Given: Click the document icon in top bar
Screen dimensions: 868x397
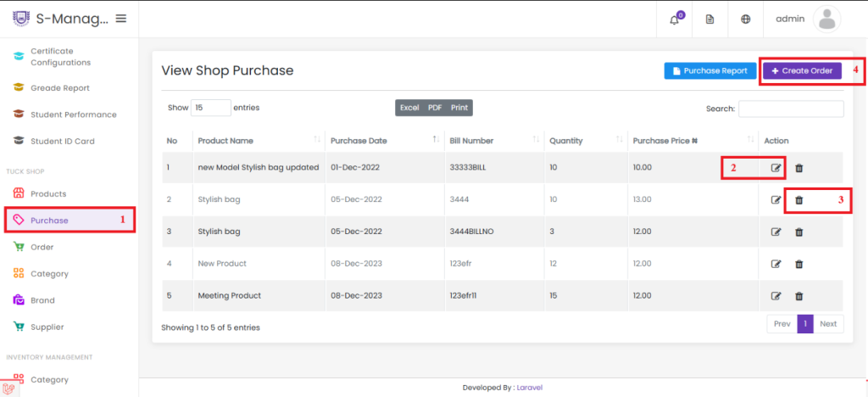Looking at the screenshot, I should (x=709, y=20).
